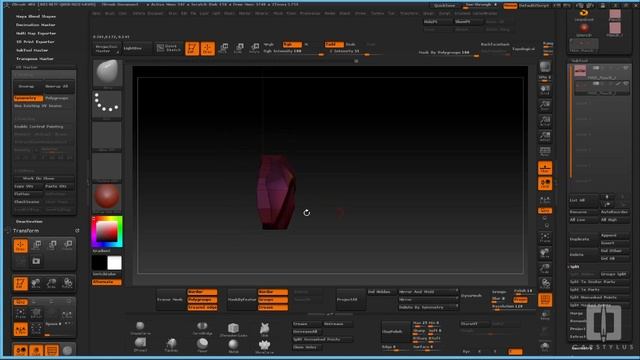
Task: Click the BPR render icon on right shelf
Action: click(x=545, y=67)
